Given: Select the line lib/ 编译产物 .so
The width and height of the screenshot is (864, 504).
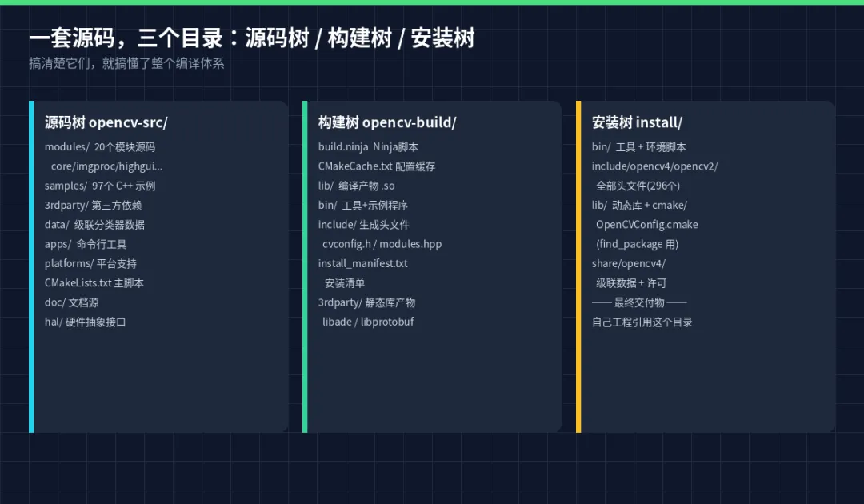Looking at the screenshot, I should (x=357, y=186).
